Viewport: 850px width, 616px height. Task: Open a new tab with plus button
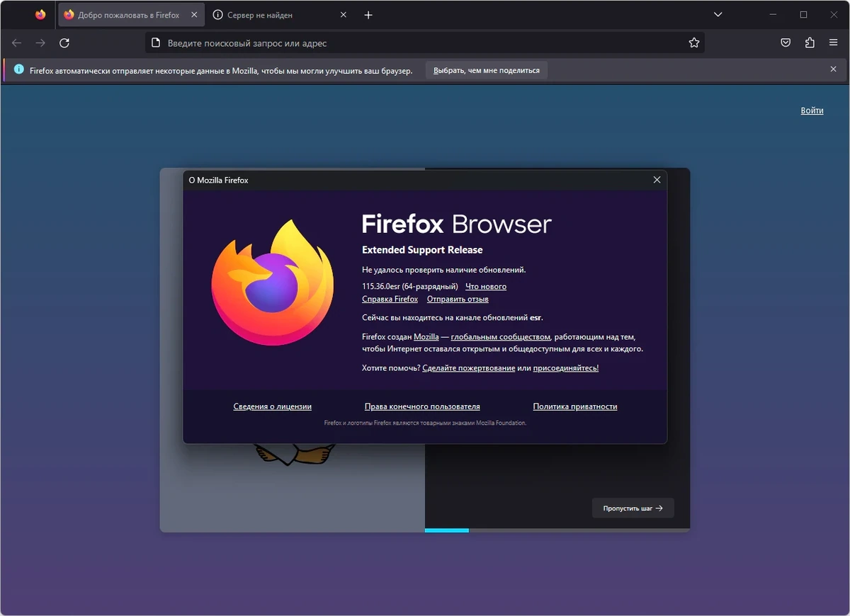[x=368, y=15]
